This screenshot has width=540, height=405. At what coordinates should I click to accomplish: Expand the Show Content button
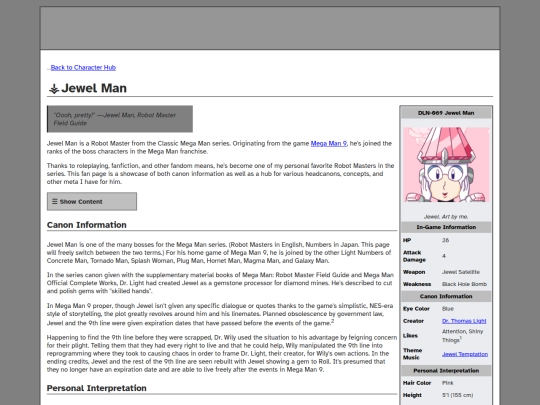click(92, 201)
